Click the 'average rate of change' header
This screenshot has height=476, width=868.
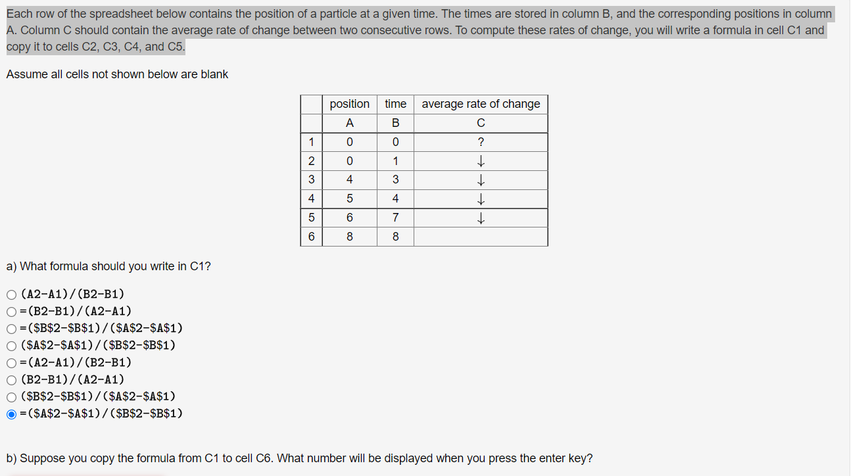click(481, 103)
